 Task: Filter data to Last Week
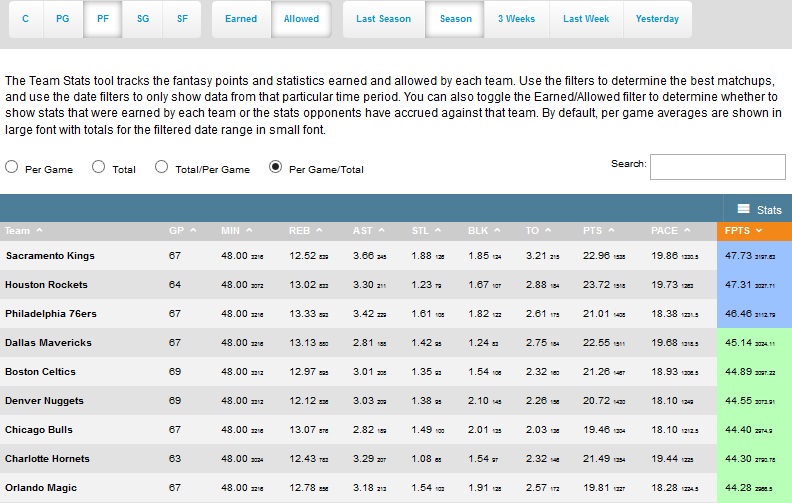(586, 19)
